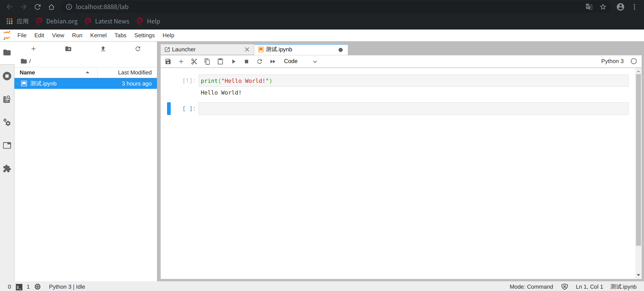Open the cell type Code dropdown
The width and height of the screenshot is (644, 291).
click(300, 61)
